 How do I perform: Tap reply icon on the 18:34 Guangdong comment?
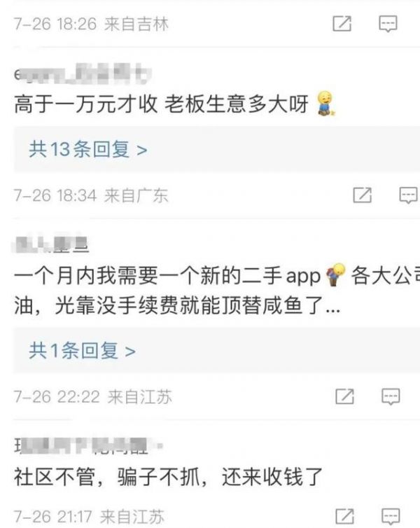408,195
